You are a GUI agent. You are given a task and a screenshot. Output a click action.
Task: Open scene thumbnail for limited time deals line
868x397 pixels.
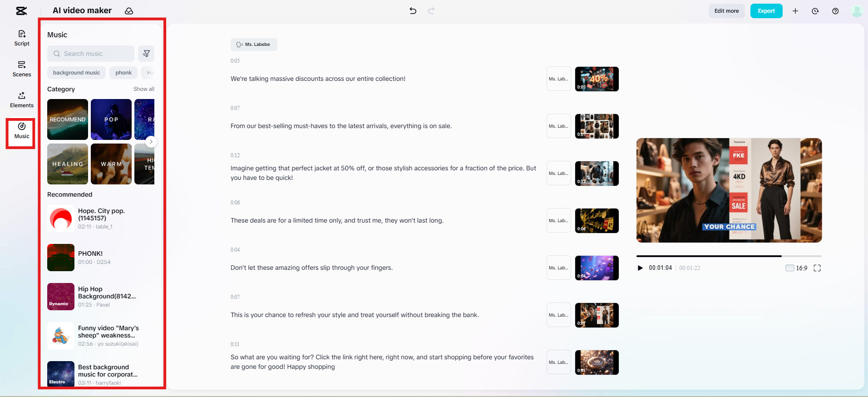597,221
